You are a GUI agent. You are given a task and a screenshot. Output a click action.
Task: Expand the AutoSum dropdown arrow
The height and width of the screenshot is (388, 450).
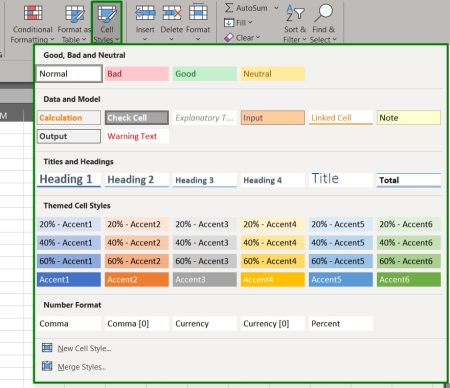[276, 8]
